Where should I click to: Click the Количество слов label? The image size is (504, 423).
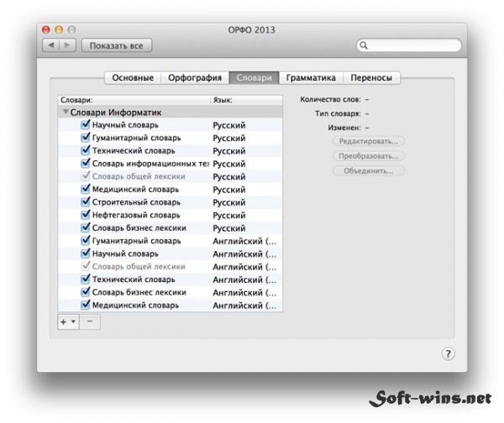(x=330, y=100)
